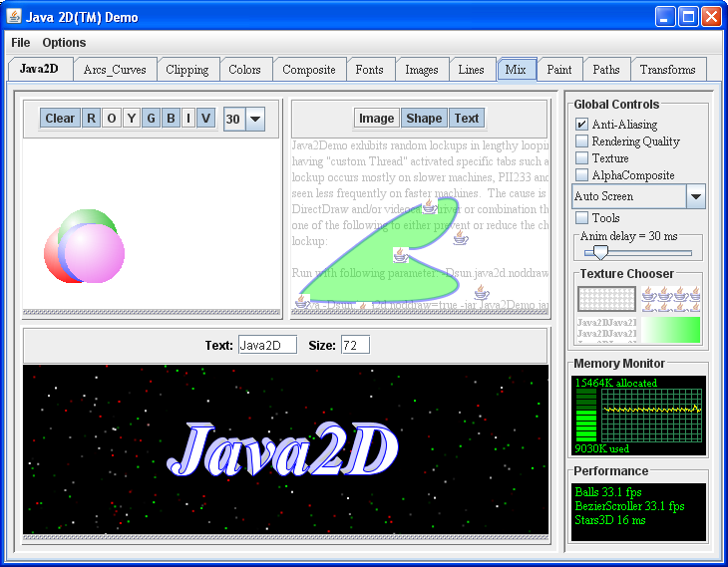
Task: Click the 'Anim delay = 30 ms' label
Action: click(x=628, y=236)
